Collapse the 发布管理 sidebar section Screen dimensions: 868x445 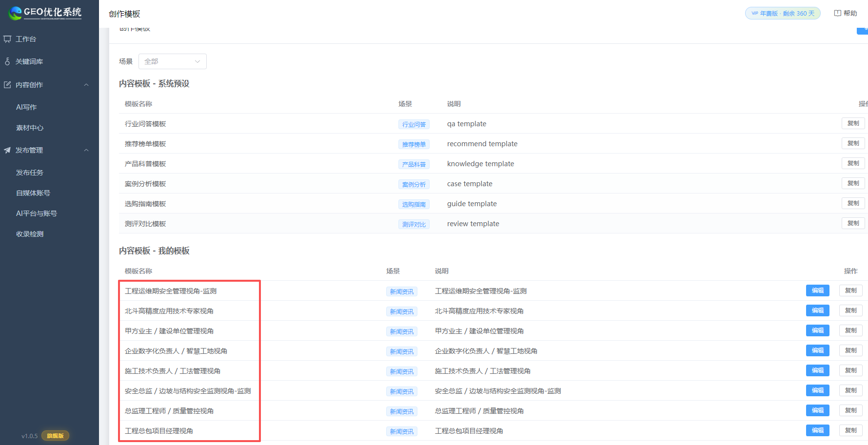86,150
